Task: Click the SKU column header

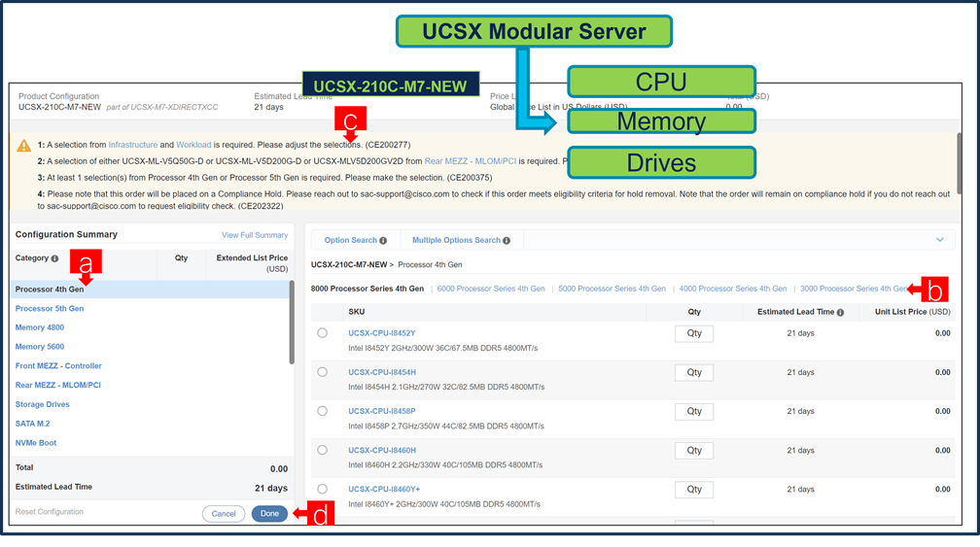Action: pyautogui.click(x=356, y=312)
